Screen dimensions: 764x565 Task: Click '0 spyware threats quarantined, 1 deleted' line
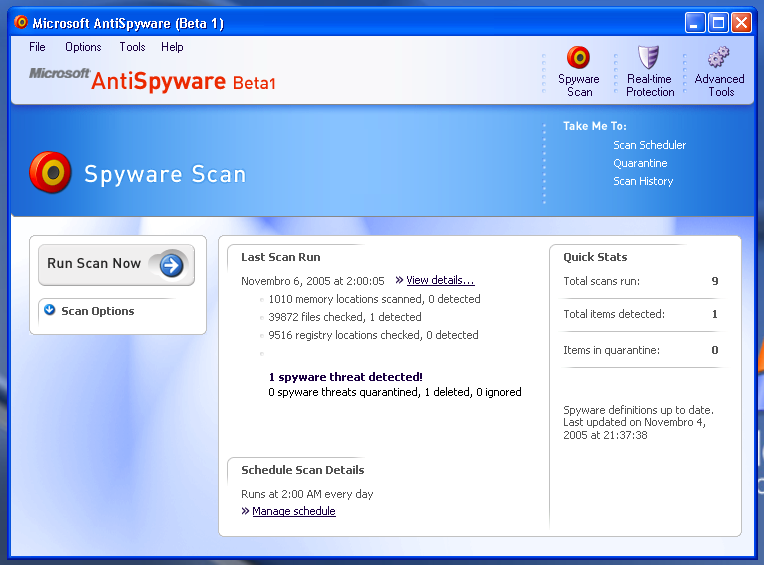(395, 392)
